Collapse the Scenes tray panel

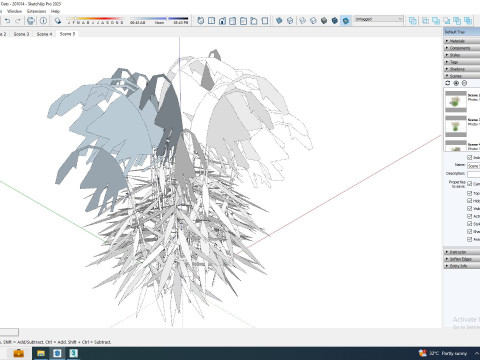click(x=462, y=76)
